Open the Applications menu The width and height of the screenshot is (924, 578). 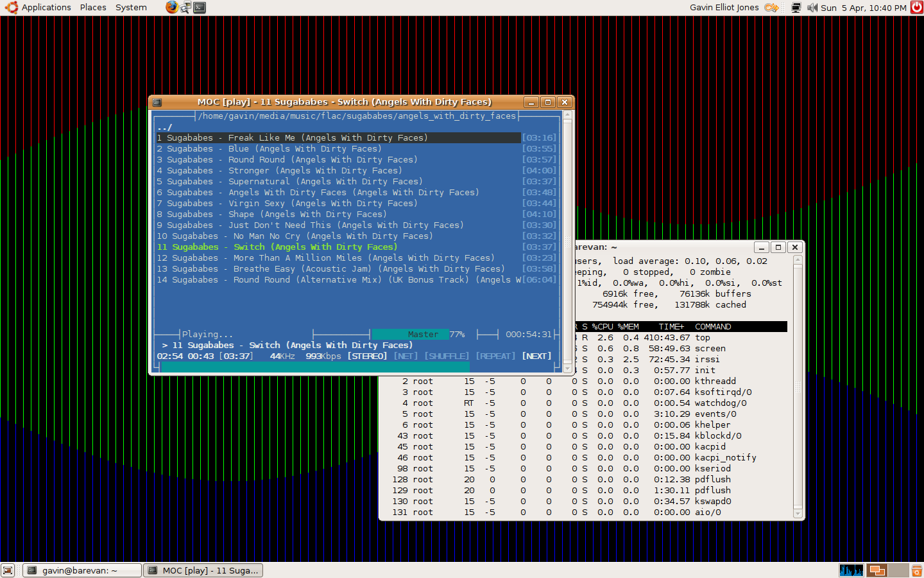pos(46,8)
